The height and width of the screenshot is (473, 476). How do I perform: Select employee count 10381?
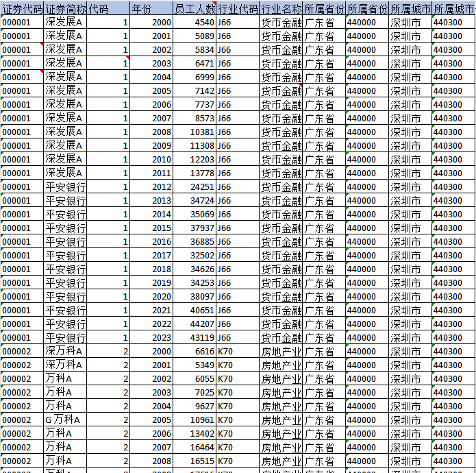pos(195,132)
